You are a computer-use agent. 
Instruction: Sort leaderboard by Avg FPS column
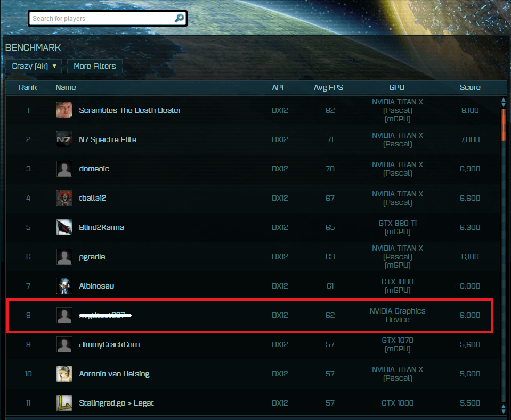[328, 87]
